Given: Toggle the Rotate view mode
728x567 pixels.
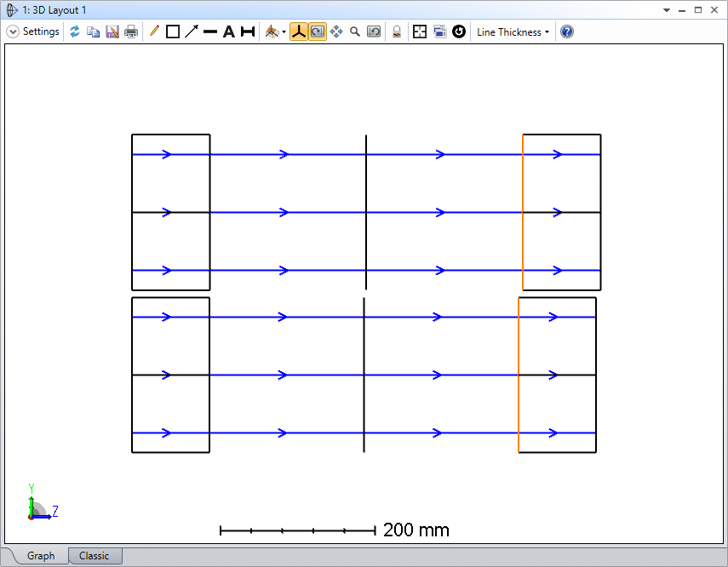Looking at the screenshot, I should [x=317, y=31].
